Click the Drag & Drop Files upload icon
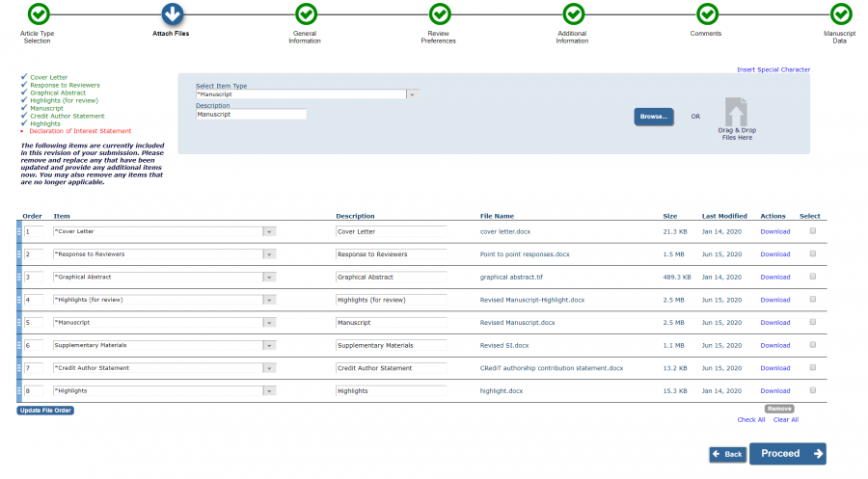Image resolution: width=868 pixels, height=479 pixels. (x=736, y=113)
